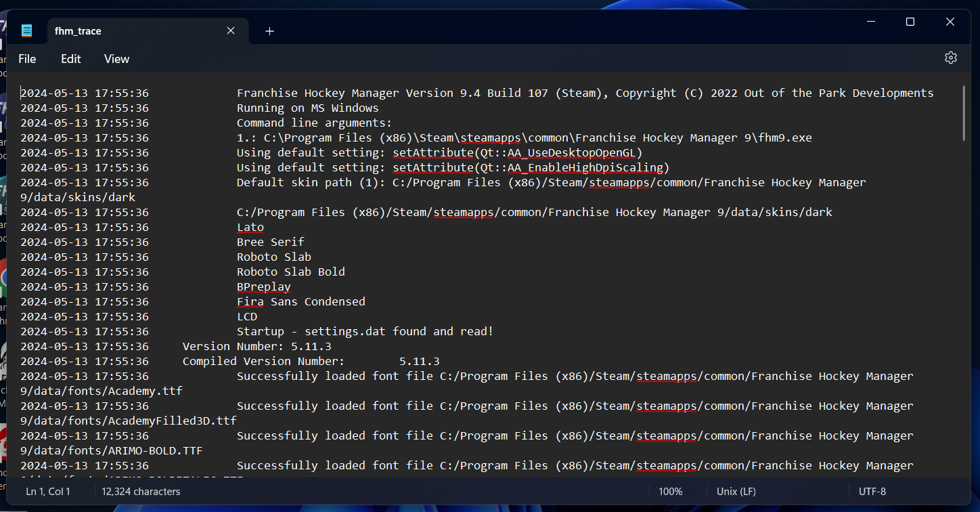Click the 100% zoom level in status bar
The height and width of the screenshot is (512, 980).
coord(671,492)
